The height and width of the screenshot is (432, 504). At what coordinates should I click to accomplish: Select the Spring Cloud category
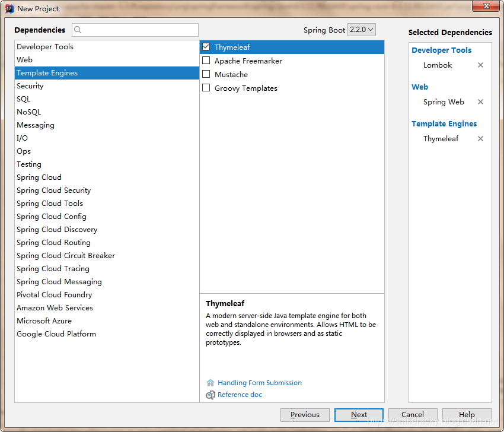coord(107,177)
